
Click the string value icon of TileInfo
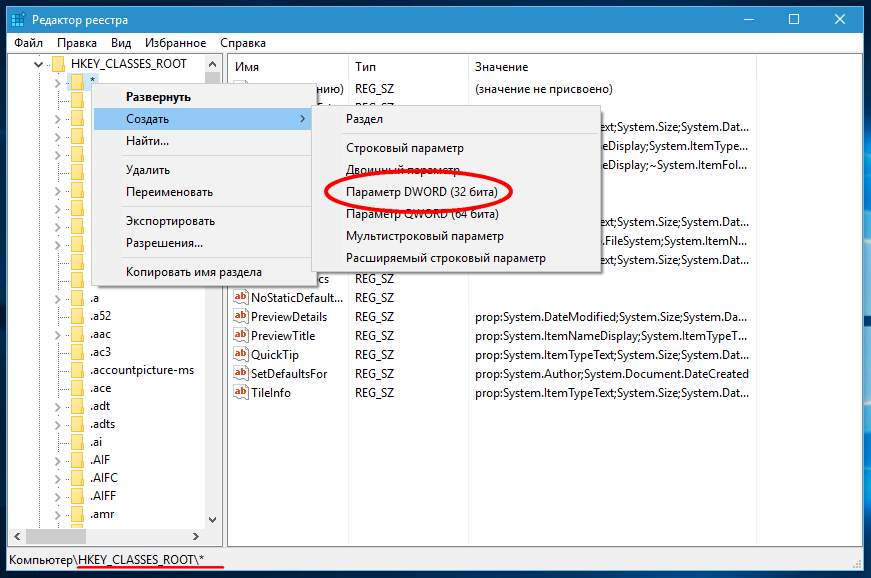coord(241,391)
